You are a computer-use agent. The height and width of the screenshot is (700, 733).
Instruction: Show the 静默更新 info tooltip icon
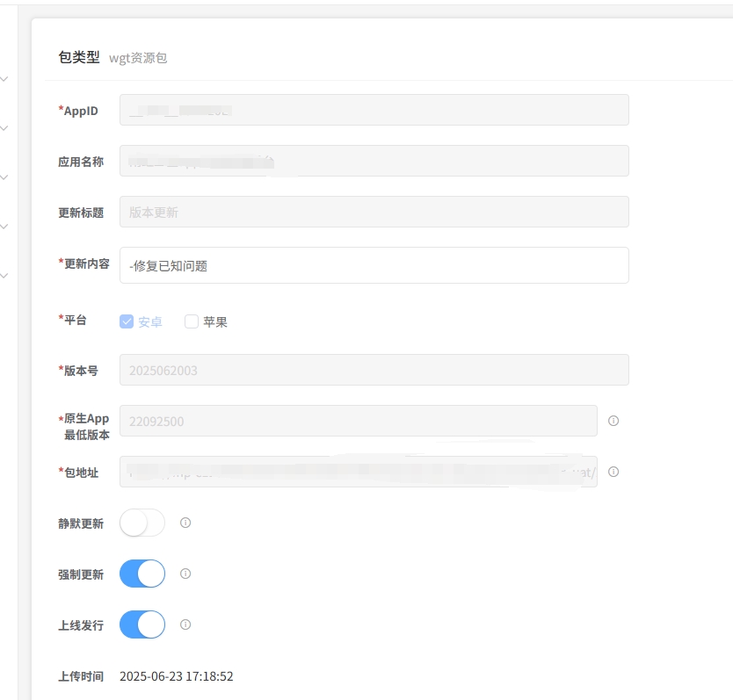click(x=185, y=523)
